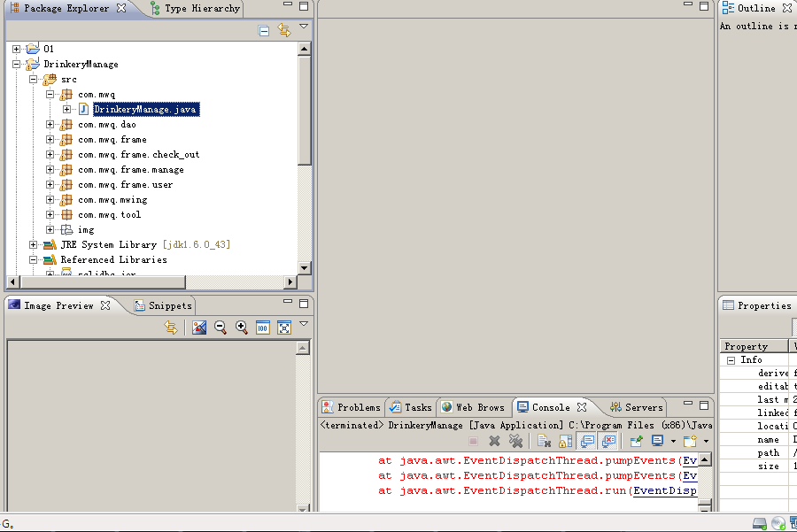Zoom out in Image Preview toolbar
Screen dimensions: 797x532
click(221, 328)
